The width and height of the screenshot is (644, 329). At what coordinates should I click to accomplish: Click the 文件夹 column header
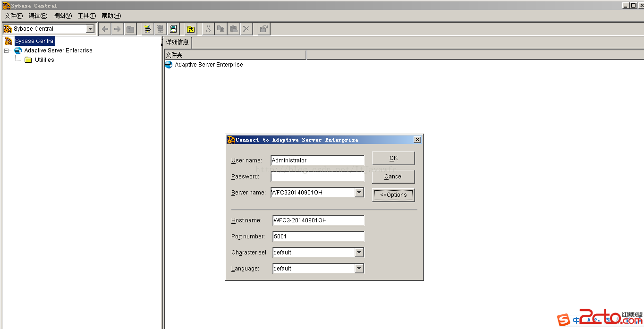235,55
